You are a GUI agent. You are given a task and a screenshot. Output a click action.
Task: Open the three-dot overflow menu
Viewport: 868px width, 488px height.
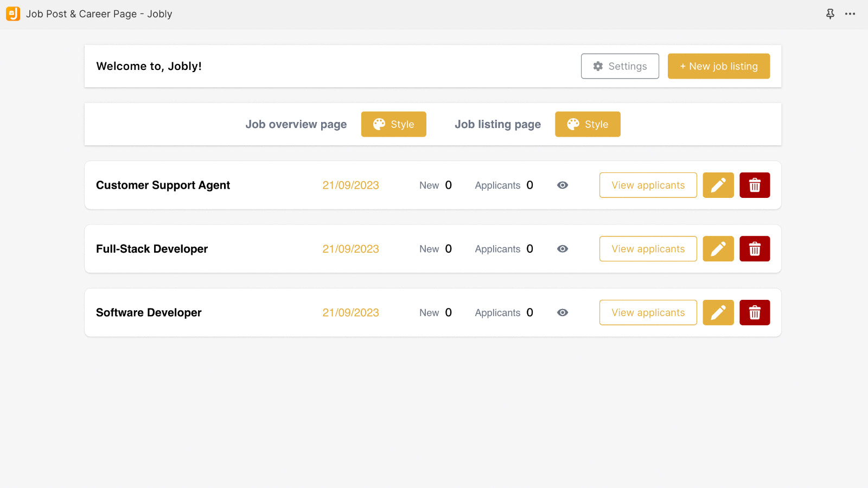click(850, 14)
